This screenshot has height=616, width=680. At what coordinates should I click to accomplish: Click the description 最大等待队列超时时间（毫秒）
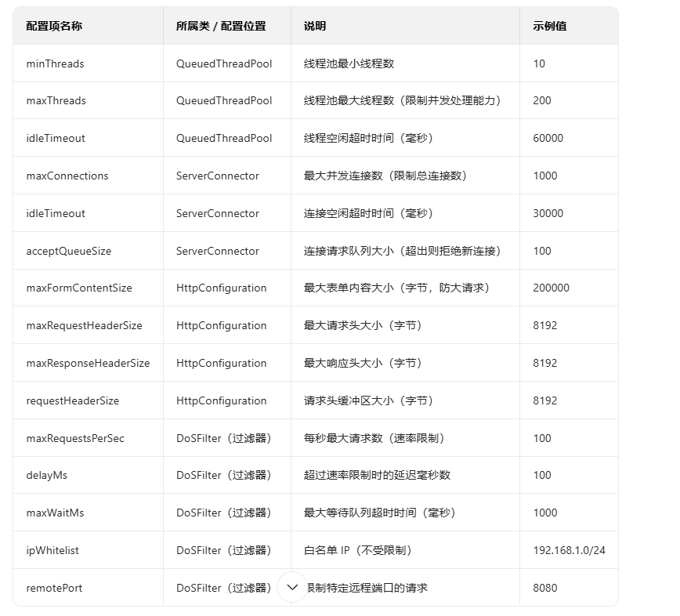point(379,513)
